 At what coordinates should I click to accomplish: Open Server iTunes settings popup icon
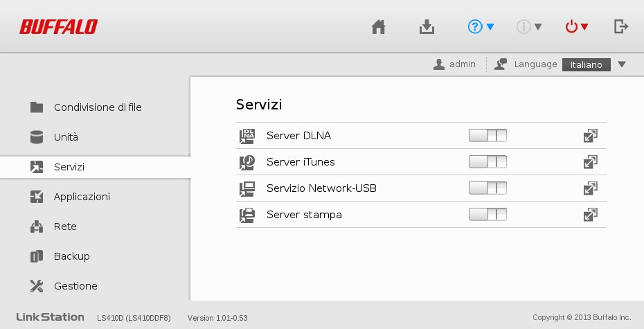[x=590, y=162]
